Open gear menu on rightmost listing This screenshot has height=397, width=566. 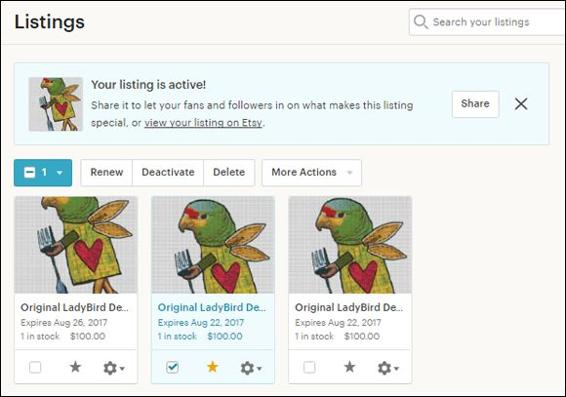(x=388, y=368)
